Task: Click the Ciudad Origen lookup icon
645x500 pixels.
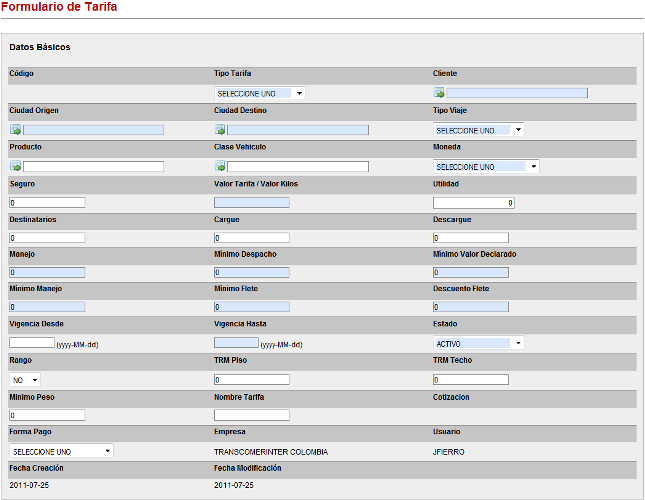Action: click(15, 130)
